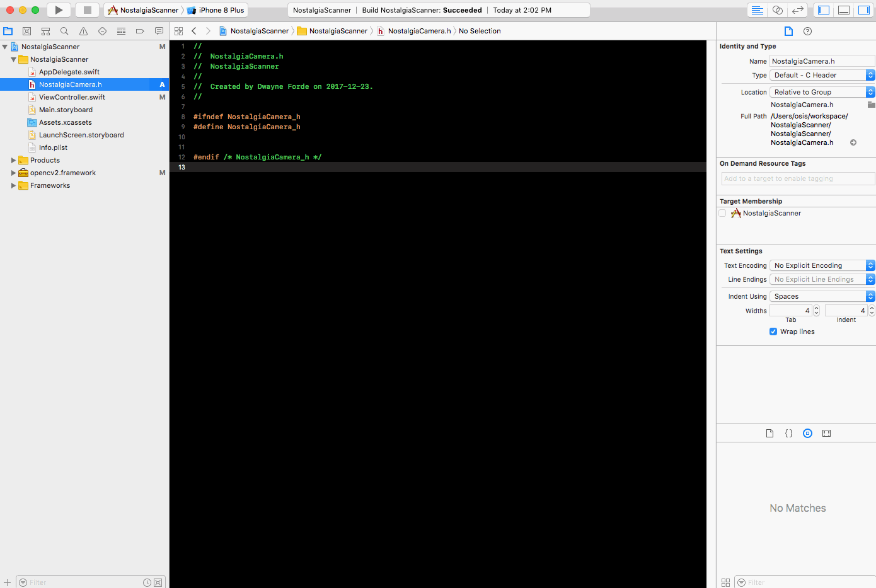876x588 pixels.
Task: Select LaunchScreen.storyboard
Action: coord(81,135)
